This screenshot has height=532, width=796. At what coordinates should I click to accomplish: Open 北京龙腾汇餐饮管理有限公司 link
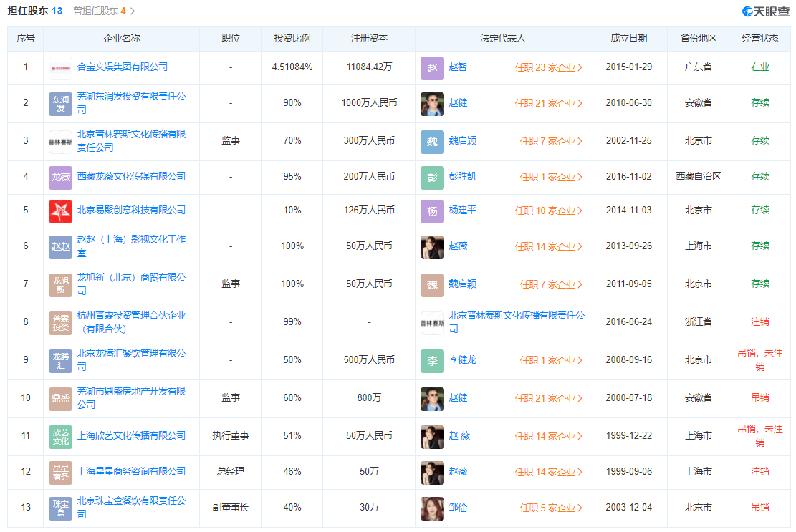[x=131, y=360]
